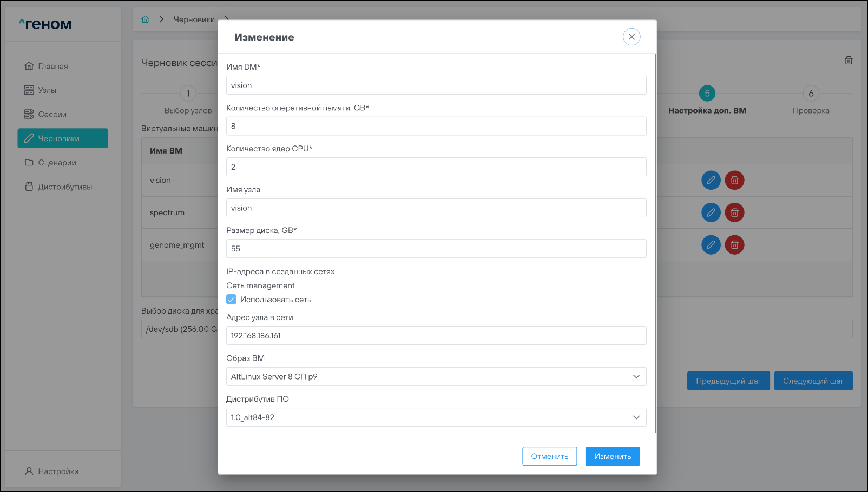The height and width of the screenshot is (492, 868).
Task: Click the delete trash icon for vision VM
Action: coord(734,180)
